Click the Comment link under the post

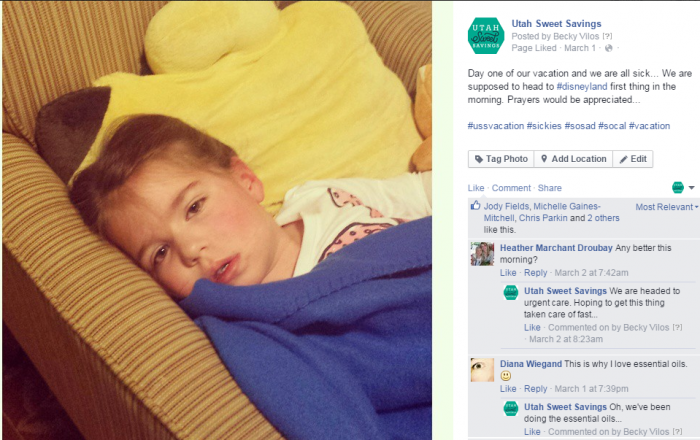511,188
